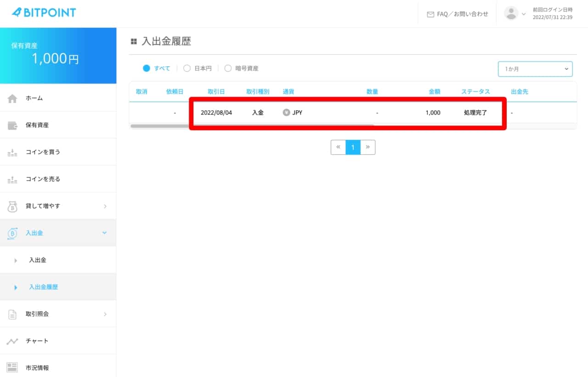Click the 保有資産 wallet icon
Screen dimensions: 588x377
12,126
